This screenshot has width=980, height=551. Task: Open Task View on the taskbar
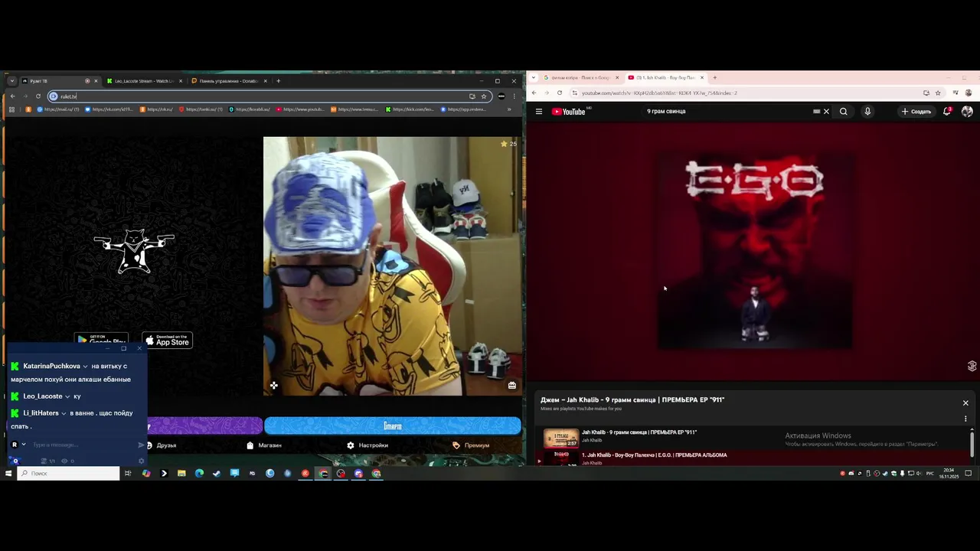coord(128,474)
